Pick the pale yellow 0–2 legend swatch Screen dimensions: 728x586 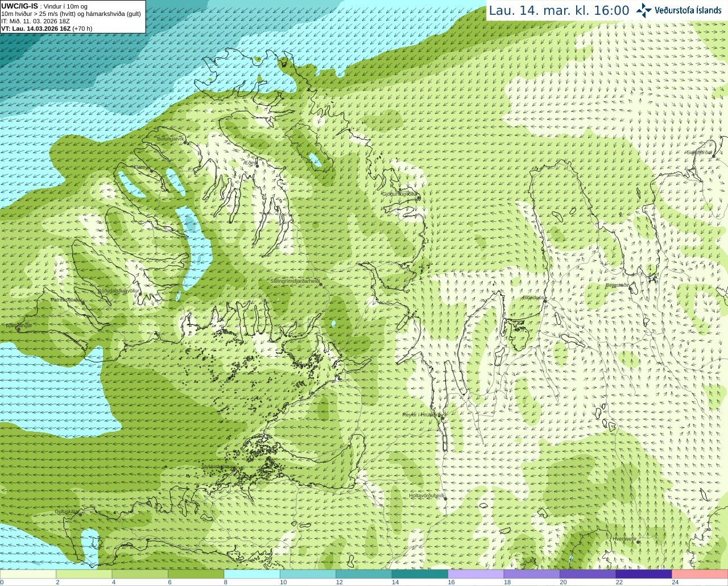coord(28,574)
